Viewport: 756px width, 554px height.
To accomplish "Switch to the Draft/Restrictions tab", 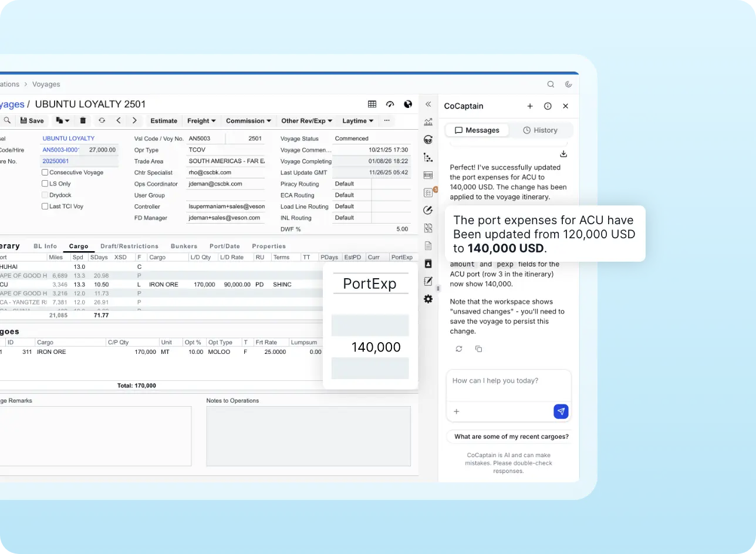I will (129, 246).
